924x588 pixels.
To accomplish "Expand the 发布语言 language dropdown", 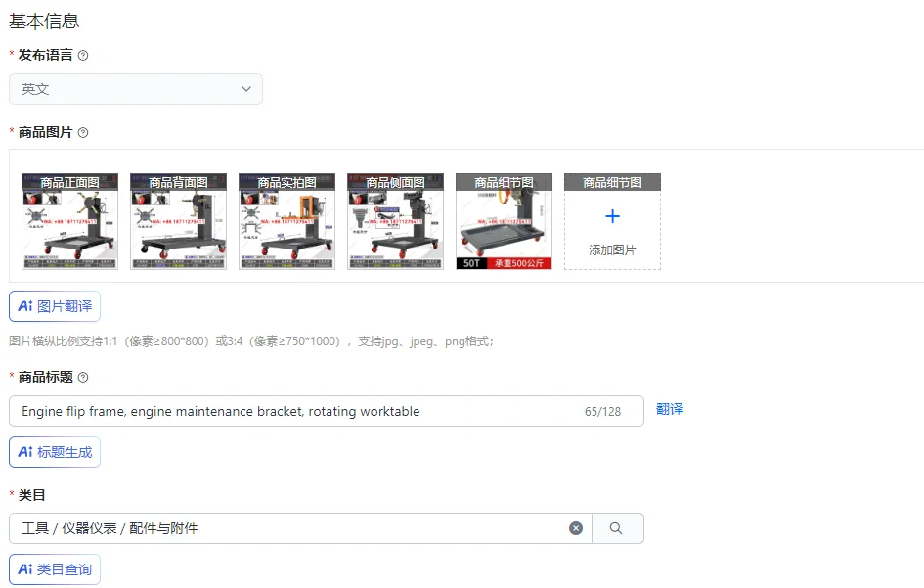I will coord(136,89).
